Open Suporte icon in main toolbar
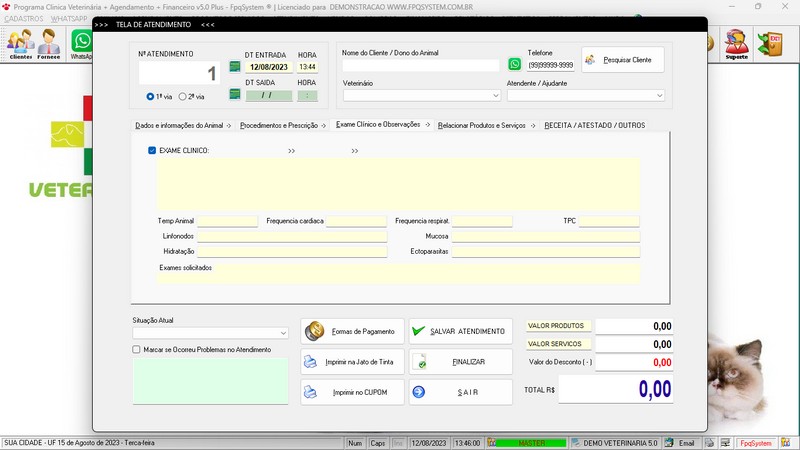 point(737,43)
